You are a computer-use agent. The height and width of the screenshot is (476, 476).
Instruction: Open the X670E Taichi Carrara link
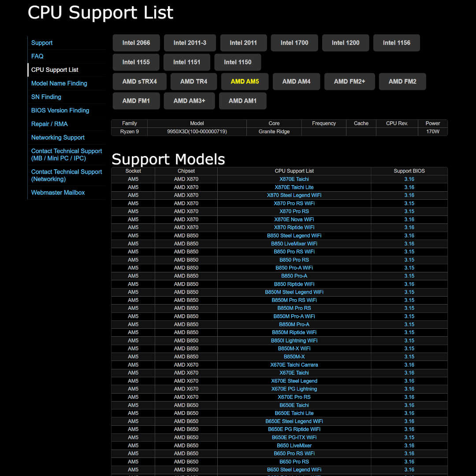pos(294,365)
